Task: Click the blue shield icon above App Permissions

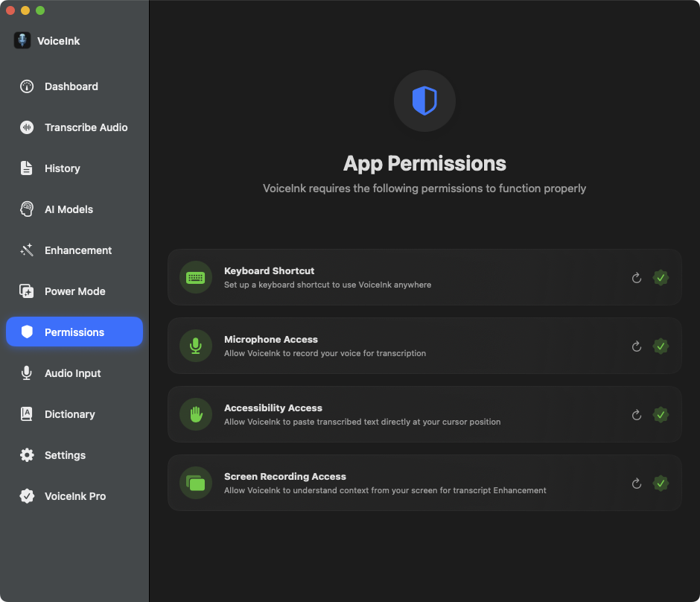Action: [424, 101]
